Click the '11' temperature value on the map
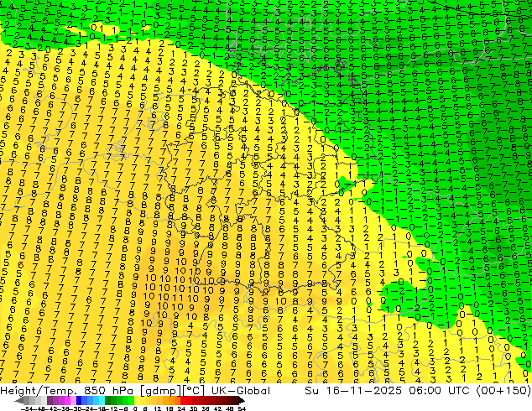The width and height of the screenshot is (532, 411). (x=177, y=299)
